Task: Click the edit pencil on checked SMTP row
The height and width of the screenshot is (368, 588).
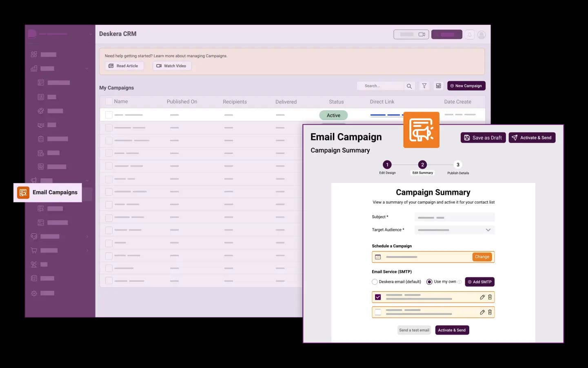Action: pyautogui.click(x=482, y=297)
